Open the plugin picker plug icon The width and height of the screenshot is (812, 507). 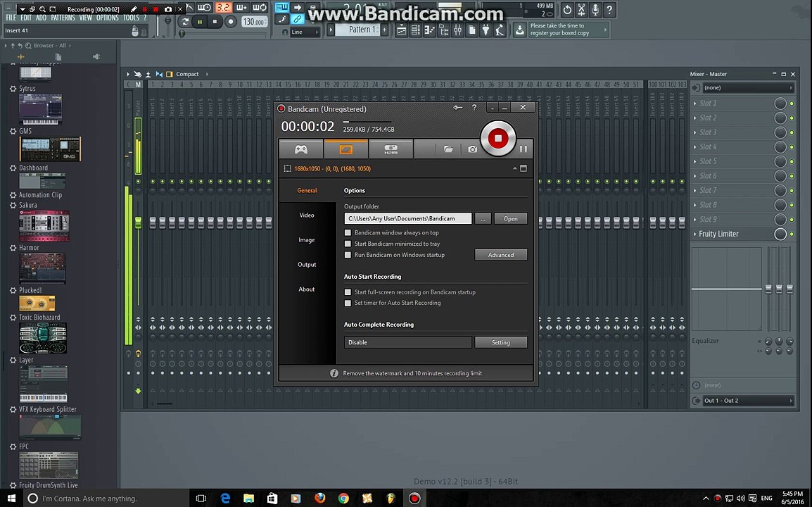(x=486, y=30)
